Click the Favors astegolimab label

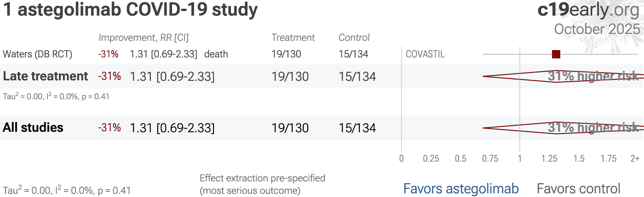[x=461, y=188]
